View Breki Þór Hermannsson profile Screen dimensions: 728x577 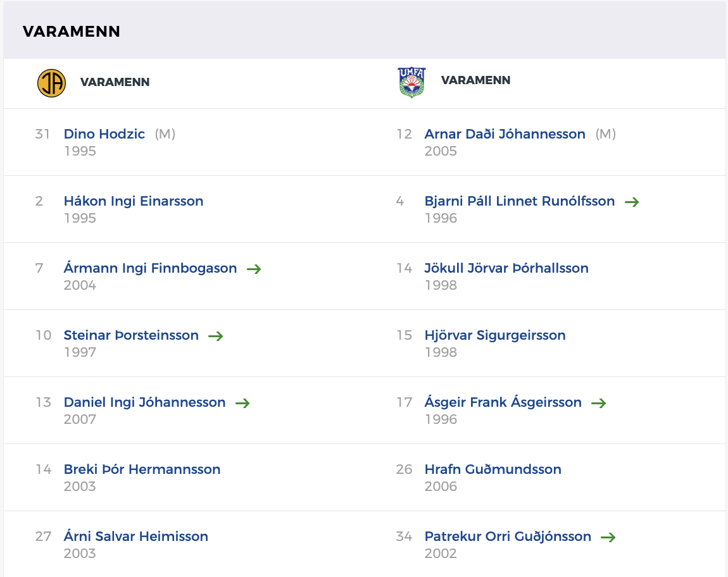point(142,469)
